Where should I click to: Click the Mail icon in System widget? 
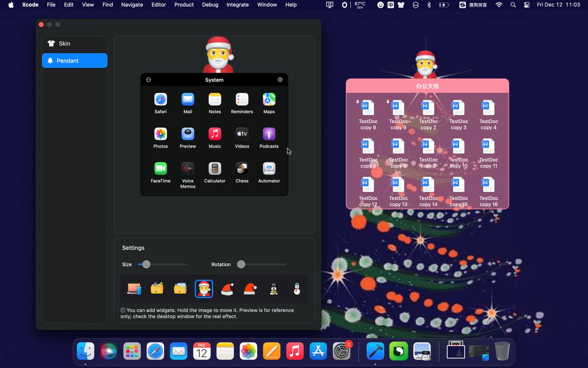(188, 100)
